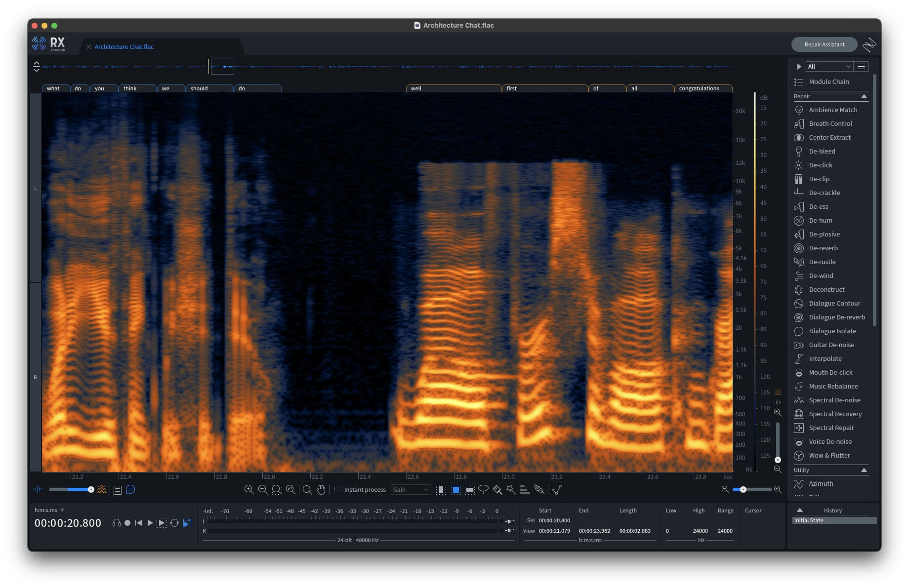The width and height of the screenshot is (909, 588).
Task: Open the De-click module
Action: coord(820,165)
